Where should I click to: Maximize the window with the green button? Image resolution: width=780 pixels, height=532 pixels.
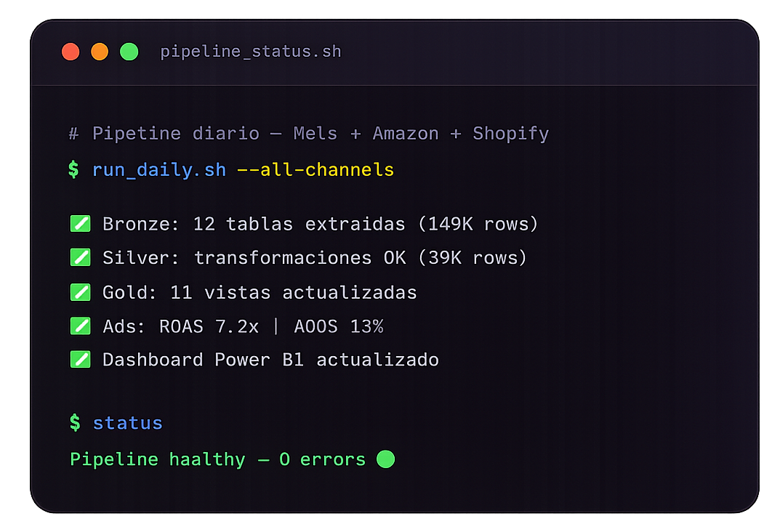(x=129, y=52)
